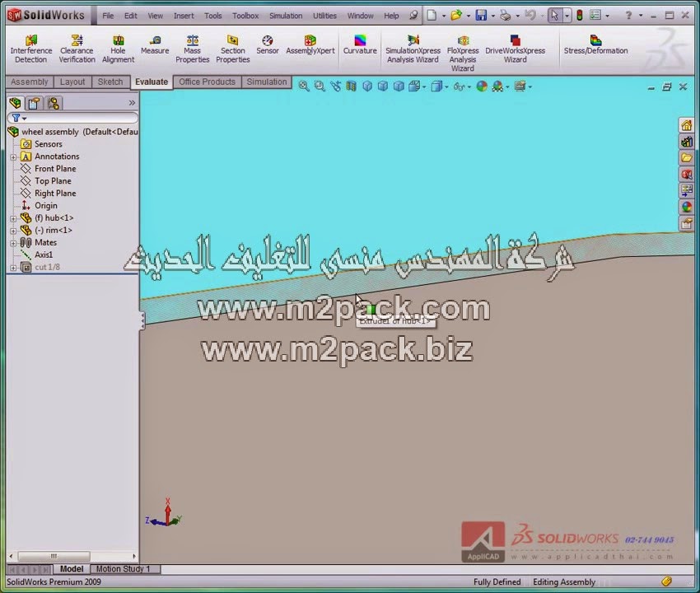Image resolution: width=700 pixels, height=593 pixels.
Task: Expand the (-) rim<1> component
Action: 13,231
